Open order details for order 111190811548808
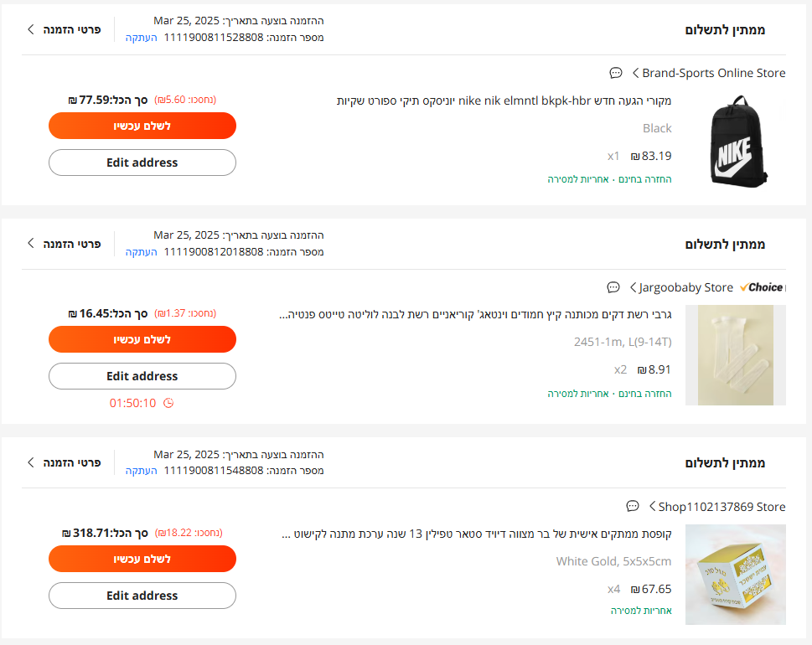 pyautogui.click(x=65, y=462)
